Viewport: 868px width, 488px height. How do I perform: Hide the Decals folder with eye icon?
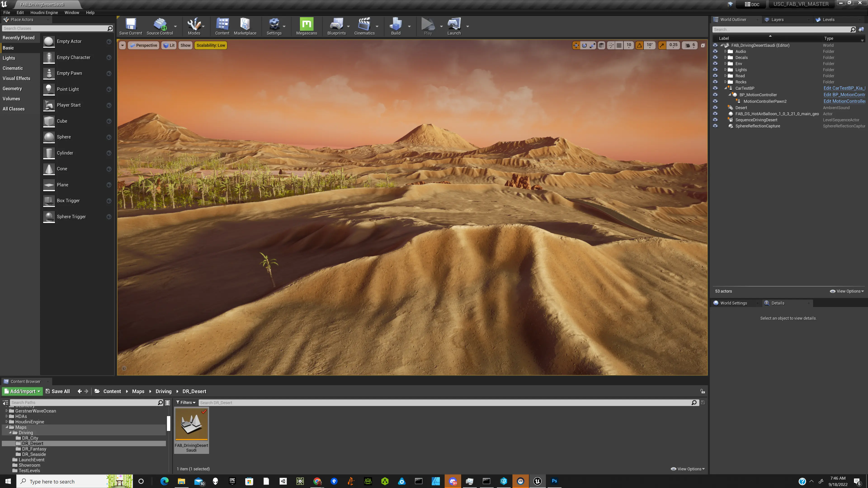(715, 57)
